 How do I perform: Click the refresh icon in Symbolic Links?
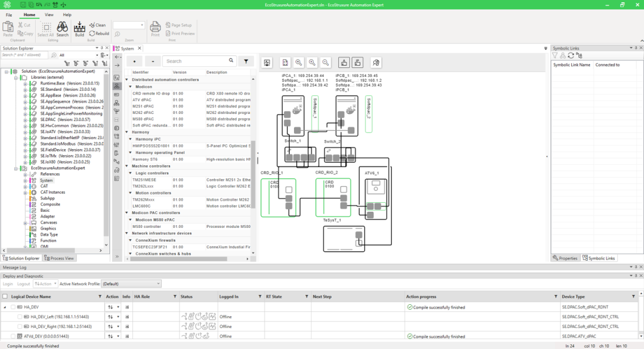(571, 55)
